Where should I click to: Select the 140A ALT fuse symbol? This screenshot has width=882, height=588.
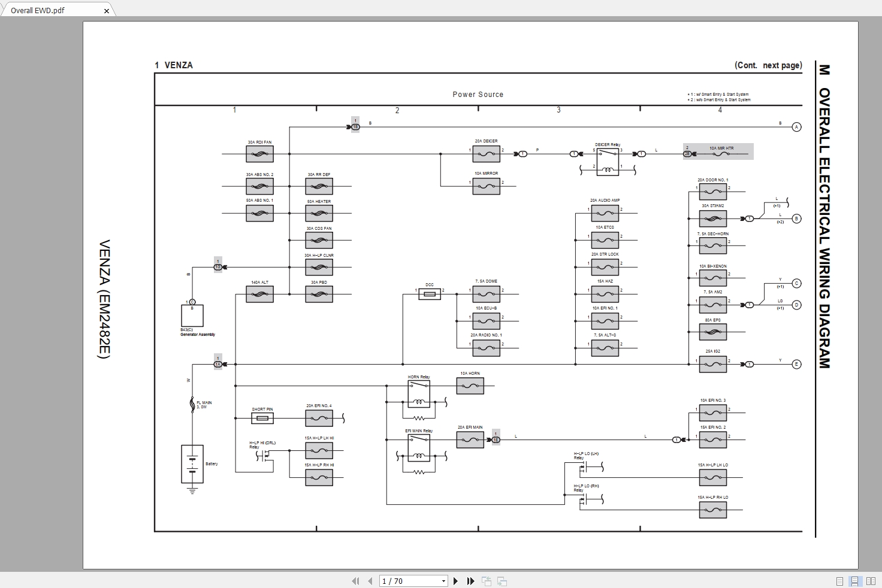pyautogui.click(x=259, y=294)
